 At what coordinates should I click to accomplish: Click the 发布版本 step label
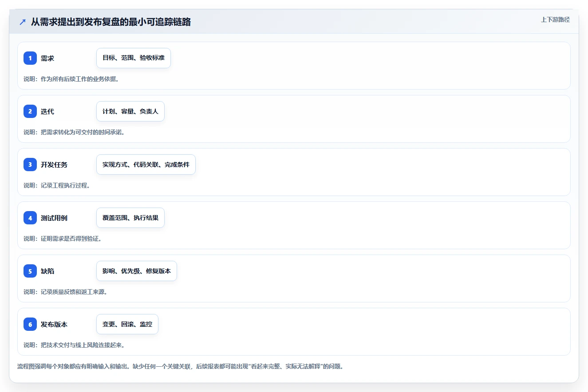click(54, 324)
